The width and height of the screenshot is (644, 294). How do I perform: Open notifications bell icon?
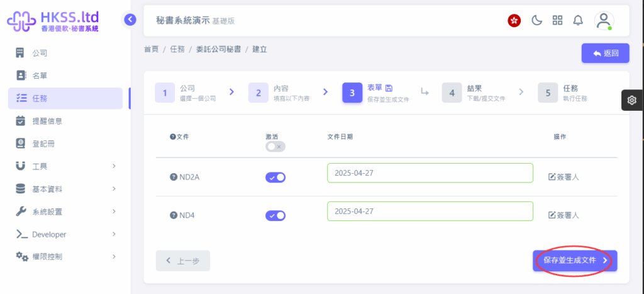coord(578,20)
